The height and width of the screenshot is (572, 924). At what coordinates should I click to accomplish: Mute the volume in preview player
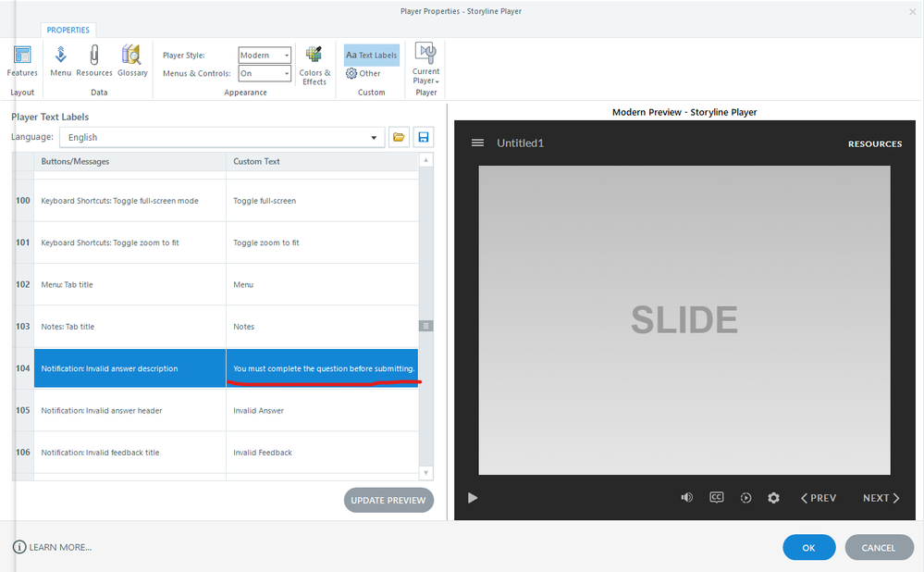[686, 498]
